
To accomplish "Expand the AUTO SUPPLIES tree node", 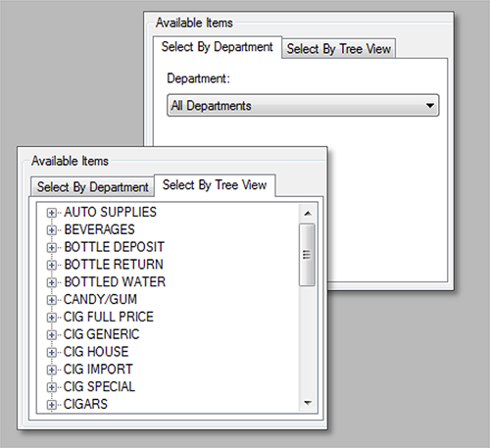I will click(x=51, y=213).
